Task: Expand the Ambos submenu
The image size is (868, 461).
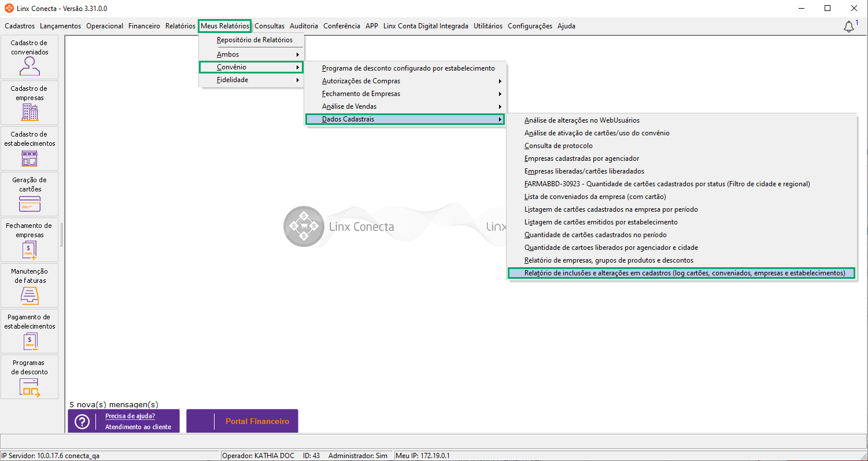Action: click(252, 54)
